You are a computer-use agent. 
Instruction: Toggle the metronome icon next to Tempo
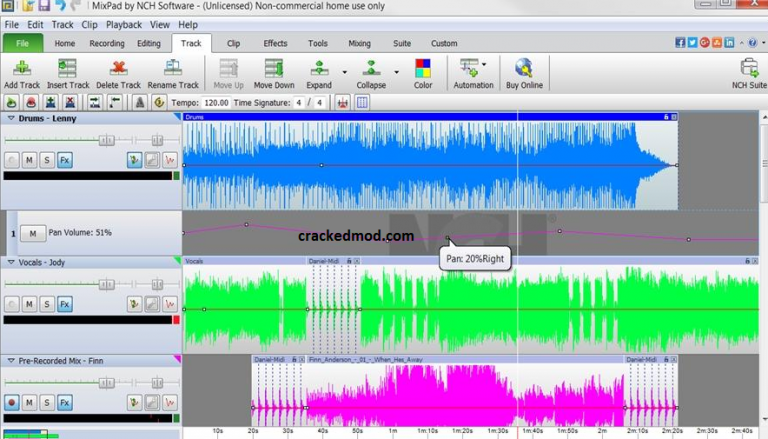pyautogui.click(x=140, y=102)
